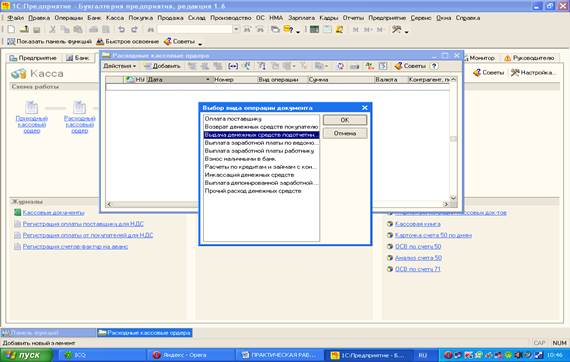
Task: Select Прочий расход денежных средств
Action: [x=261, y=190]
